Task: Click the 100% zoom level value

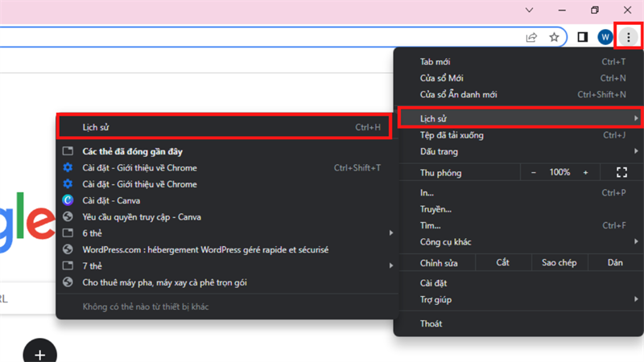Action: click(x=559, y=172)
